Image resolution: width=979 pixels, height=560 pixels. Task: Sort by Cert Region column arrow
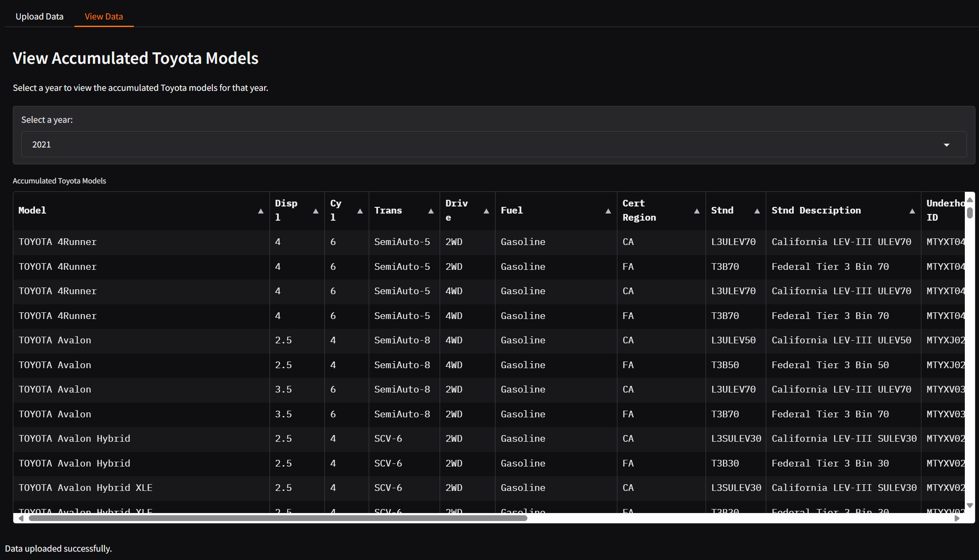[x=697, y=211]
